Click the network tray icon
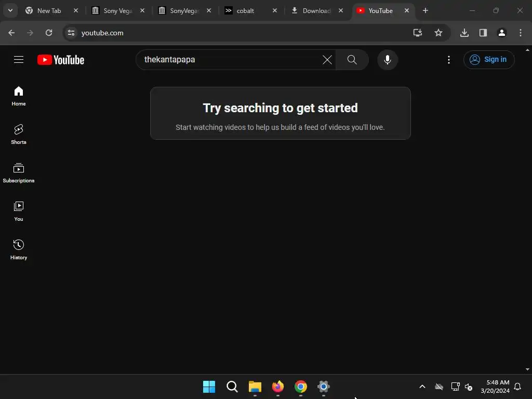This screenshot has height=399, width=532. click(x=455, y=387)
